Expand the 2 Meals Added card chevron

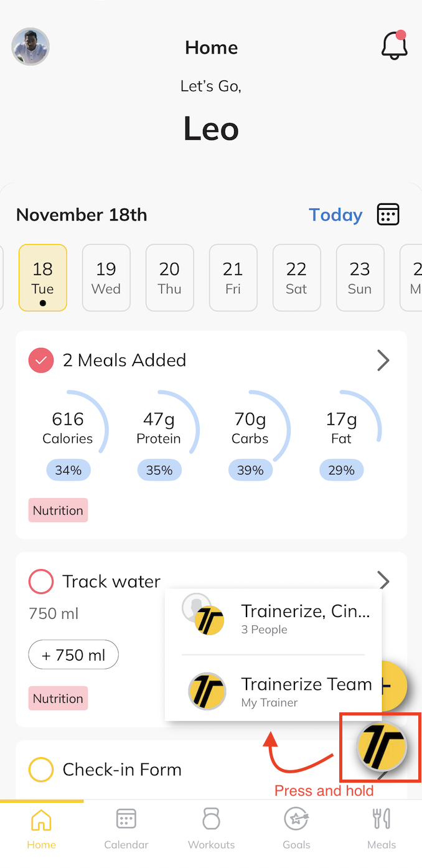(x=383, y=361)
